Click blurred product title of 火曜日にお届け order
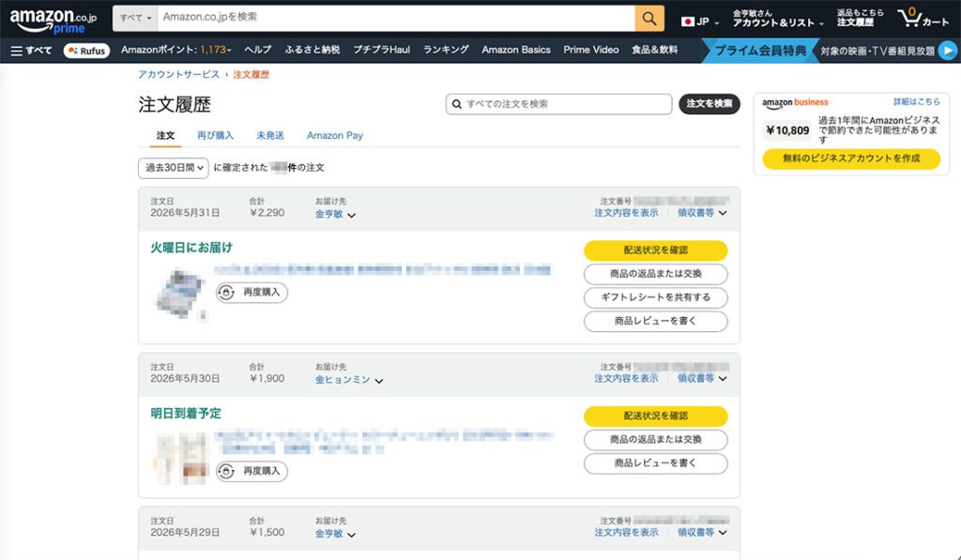This screenshot has width=961, height=560. tap(383, 269)
